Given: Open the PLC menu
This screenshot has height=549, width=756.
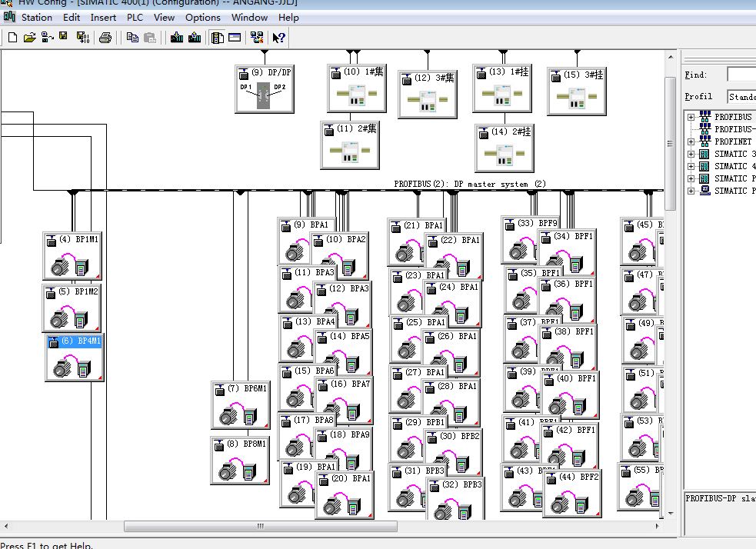Looking at the screenshot, I should (x=135, y=18).
